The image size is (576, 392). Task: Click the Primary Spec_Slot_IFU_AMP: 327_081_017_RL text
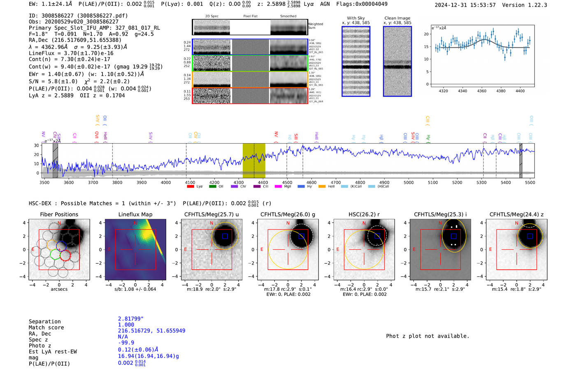click(94, 28)
